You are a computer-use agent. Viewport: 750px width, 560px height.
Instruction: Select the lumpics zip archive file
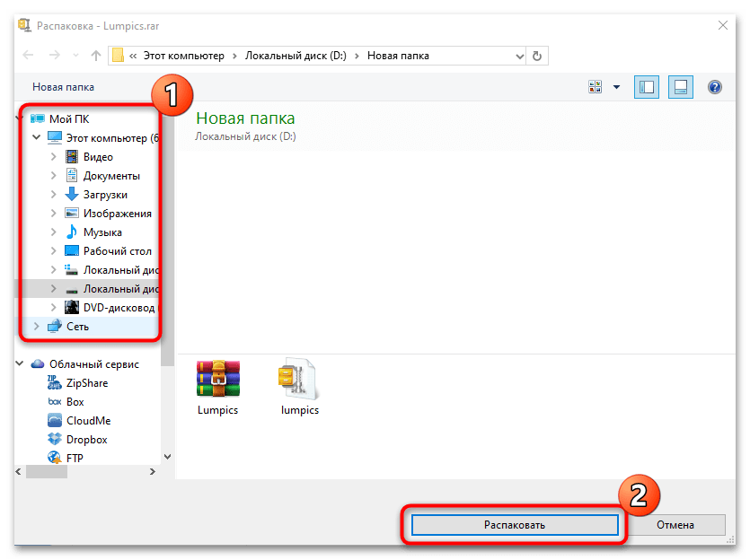[x=298, y=388]
